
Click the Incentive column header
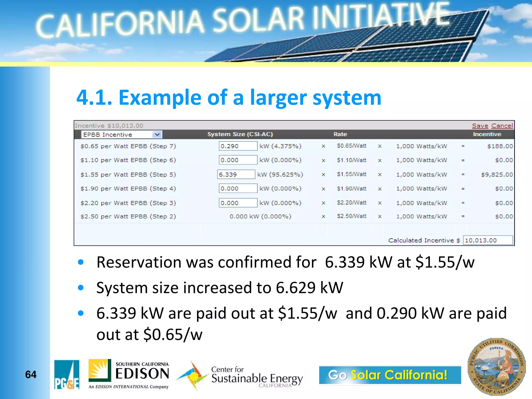pos(487,134)
